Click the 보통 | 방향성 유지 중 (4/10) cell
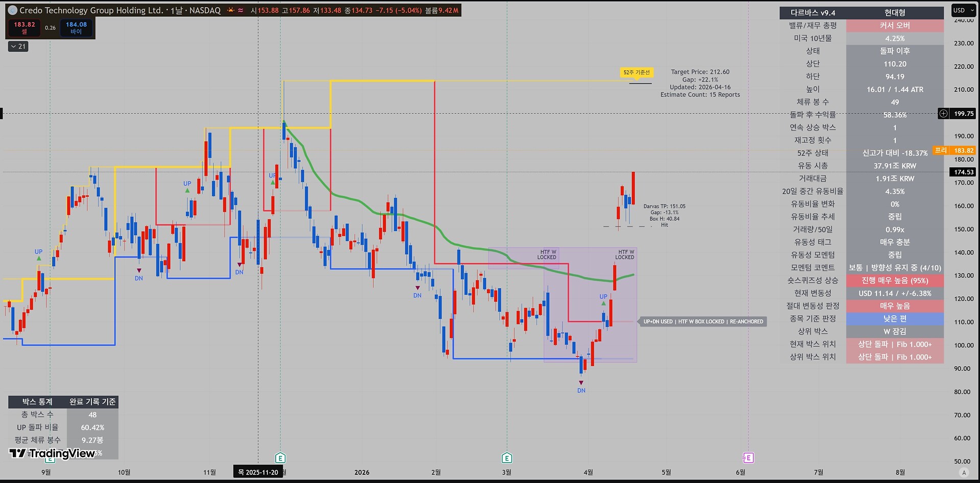The image size is (980, 483). coord(895,268)
